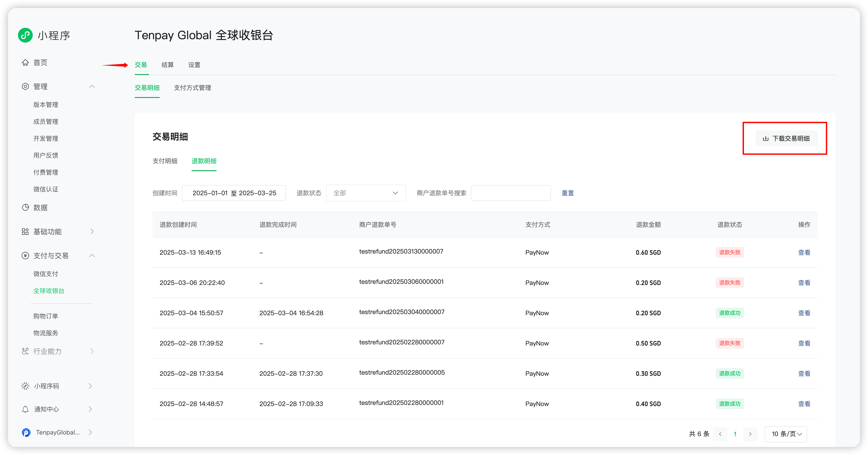Click the 支付与交易 yen icon

click(25, 256)
